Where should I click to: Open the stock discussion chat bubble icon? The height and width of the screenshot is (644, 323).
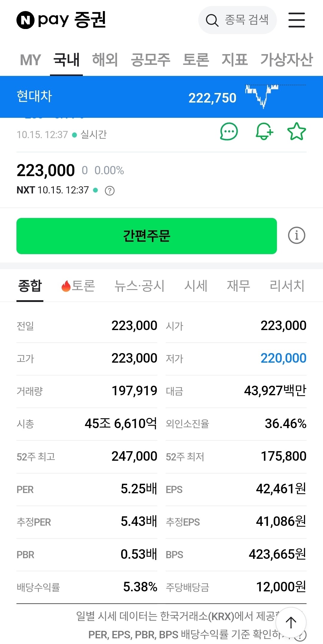click(x=229, y=132)
